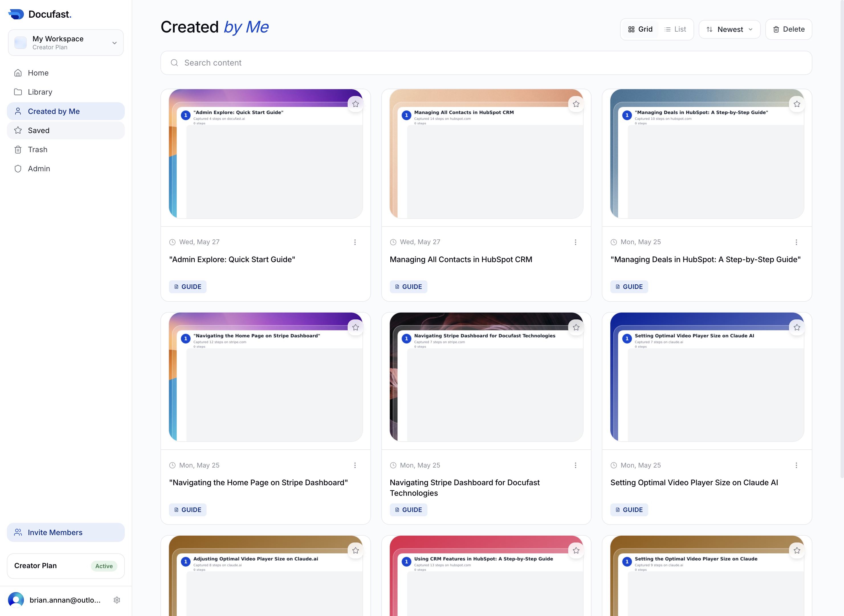Star Setting the Optimal Video Player Size on Claude
The width and height of the screenshot is (844, 616).
797,550
